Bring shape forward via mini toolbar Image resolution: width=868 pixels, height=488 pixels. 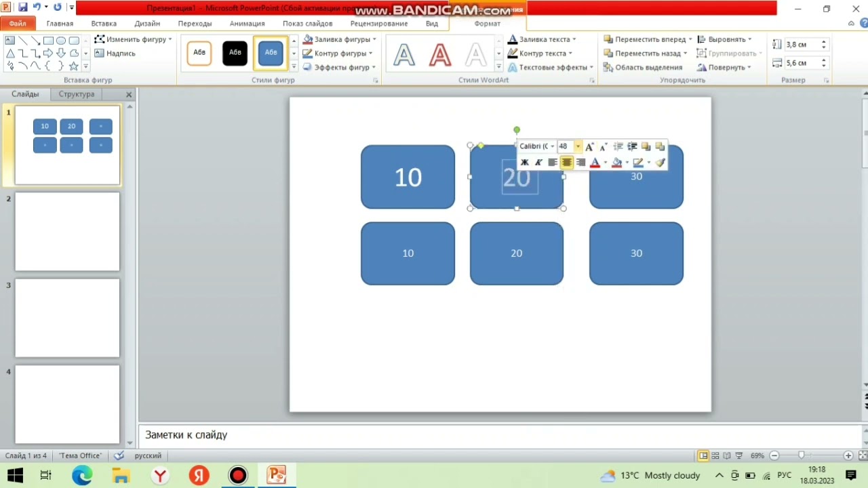click(646, 146)
